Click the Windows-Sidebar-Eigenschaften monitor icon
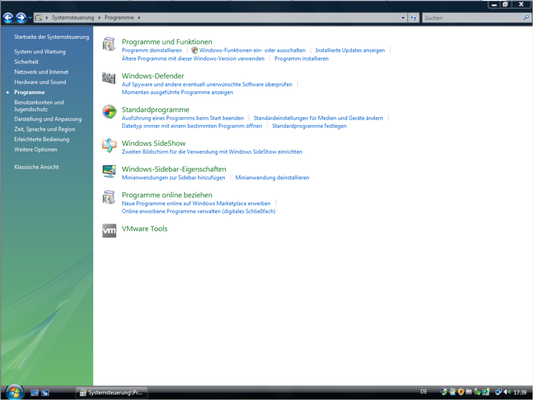This screenshot has width=533, height=400. (109, 171)
